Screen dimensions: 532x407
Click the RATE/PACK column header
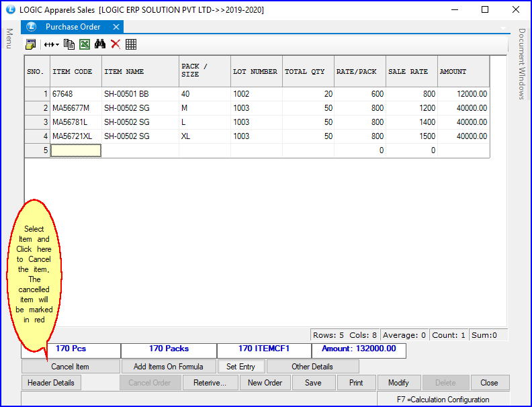360,72
